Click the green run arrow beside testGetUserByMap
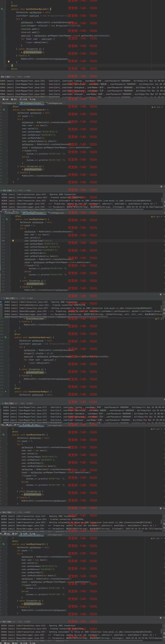The width and height of the screenshot is (165, 644). click(6, 392)
